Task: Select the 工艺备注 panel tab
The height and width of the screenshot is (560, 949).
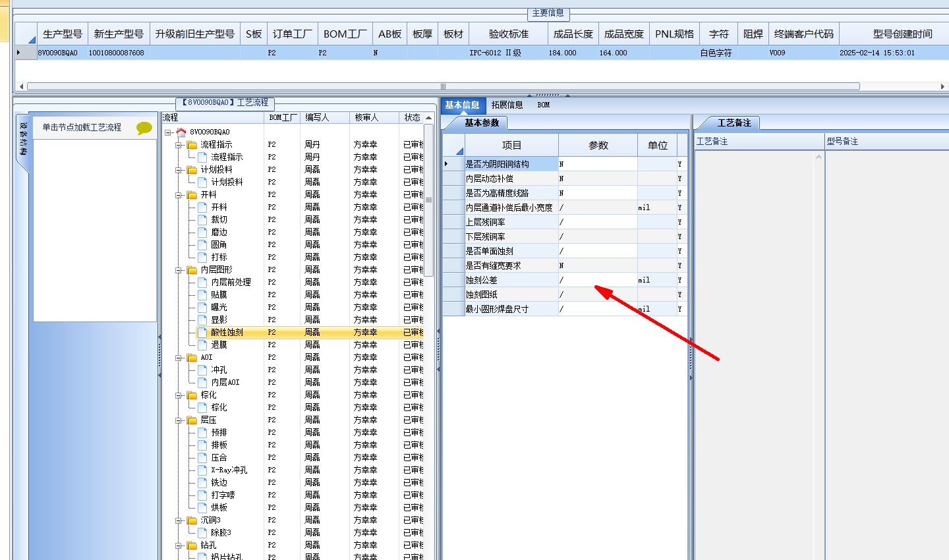Action: click(734, 123)
